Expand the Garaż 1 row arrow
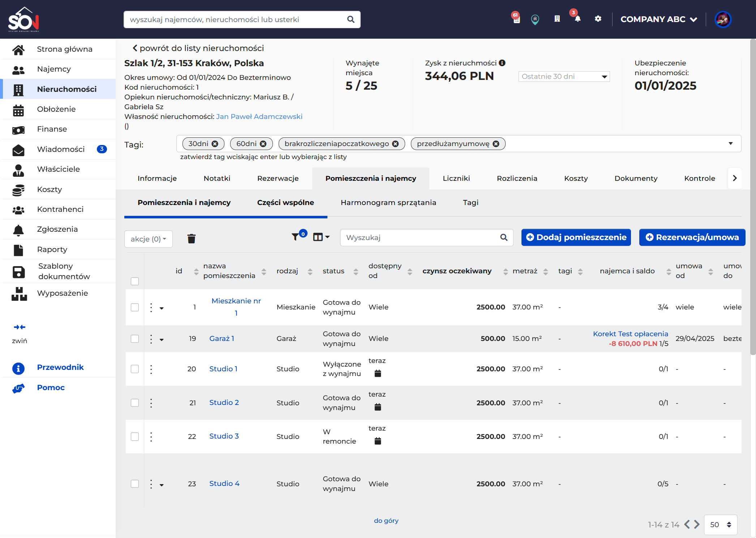 (x=162, y=340)
